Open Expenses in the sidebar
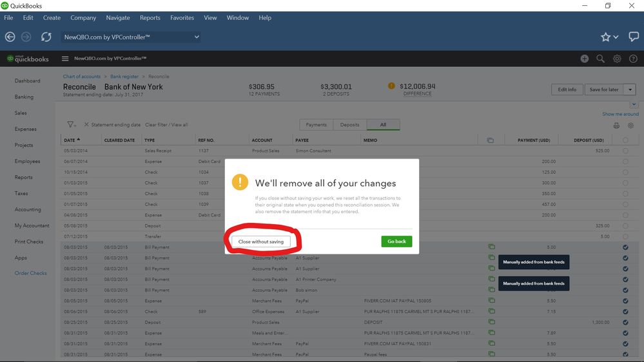 click(x=26, y=129)
